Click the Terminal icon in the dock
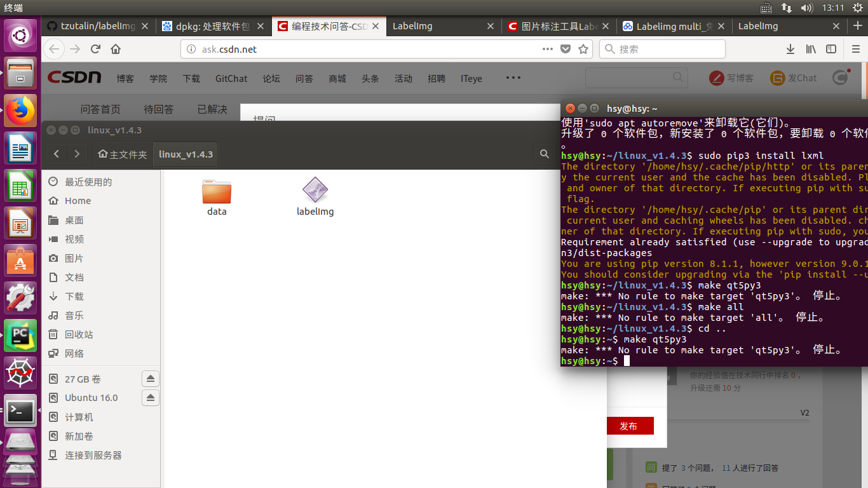The image size is (868, 488). click(20, 411)
